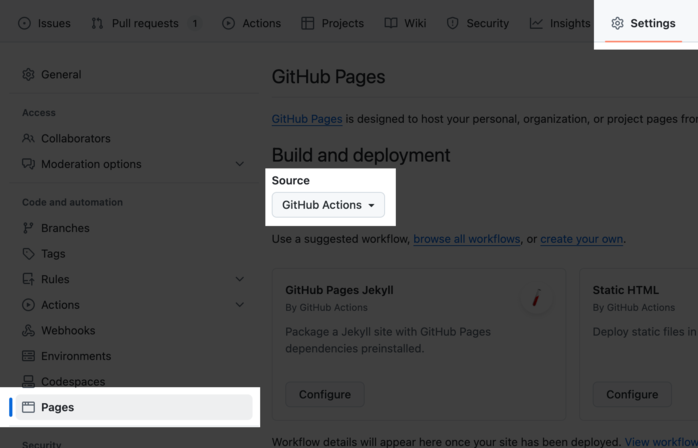Go to the Wiki tab
This screenshot has height=448, width=698.
[x=405, y=23]
